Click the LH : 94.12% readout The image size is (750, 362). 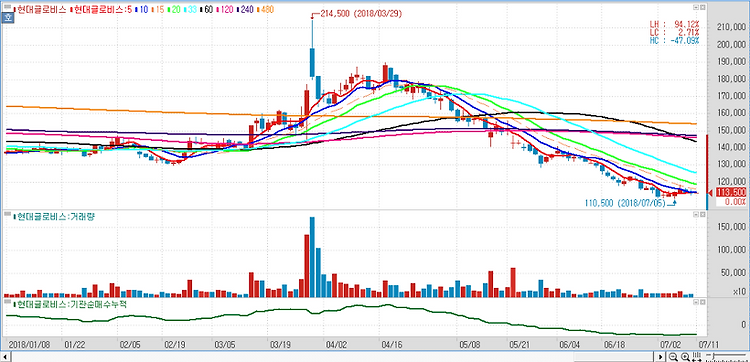674,23
